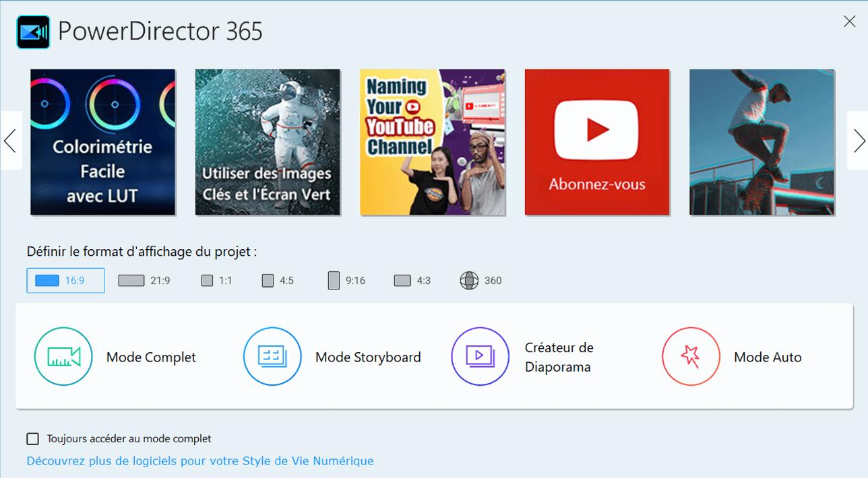Open the Mode Complet editor icon
The height and width of the screenshot is (478, 868).
[63, 356]
